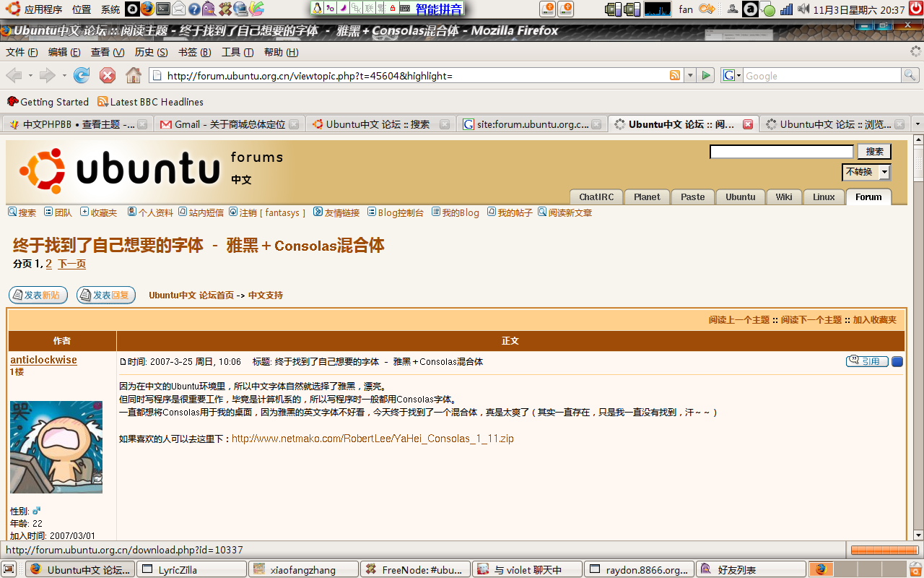The height and width of the screenshot is (578, 924).
Task: Click the tuxedo penguin icon in the input method bar
Action: pos(318,9)
